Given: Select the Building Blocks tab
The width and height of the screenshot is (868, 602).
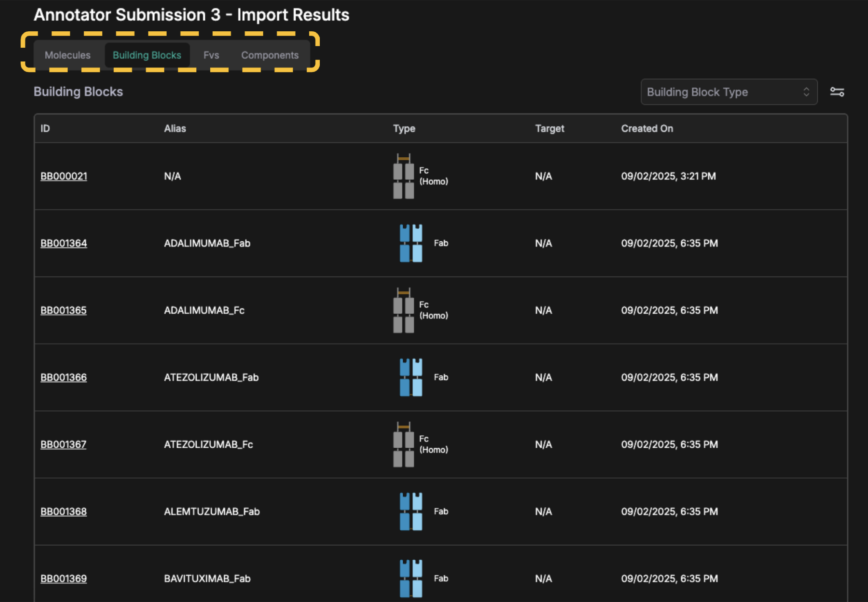Looking at the screenshot, I should pyautogui.click(x=147, y=55).
